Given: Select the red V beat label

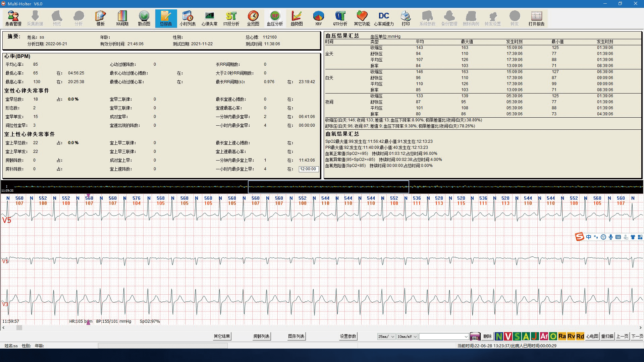Looking at the screenshot, I should tap(508, 336).
